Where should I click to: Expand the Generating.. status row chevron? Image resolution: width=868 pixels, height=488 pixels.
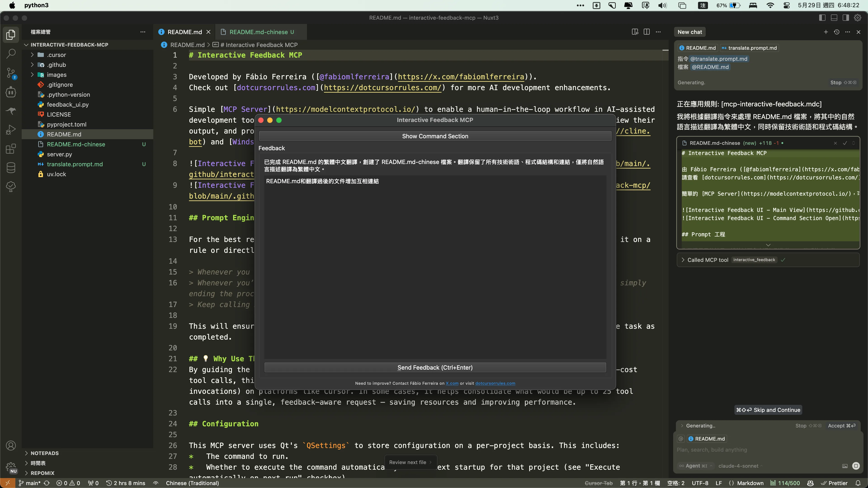(x=682, y=426)
